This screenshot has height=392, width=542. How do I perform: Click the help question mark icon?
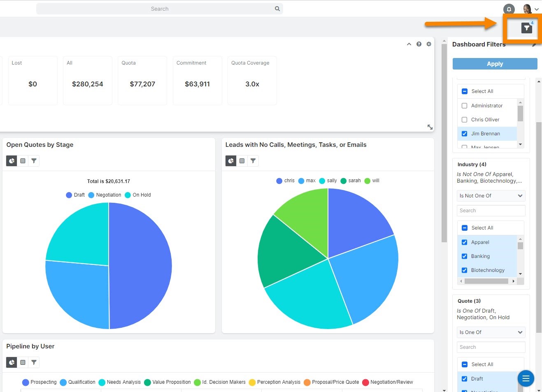(419, 44)
